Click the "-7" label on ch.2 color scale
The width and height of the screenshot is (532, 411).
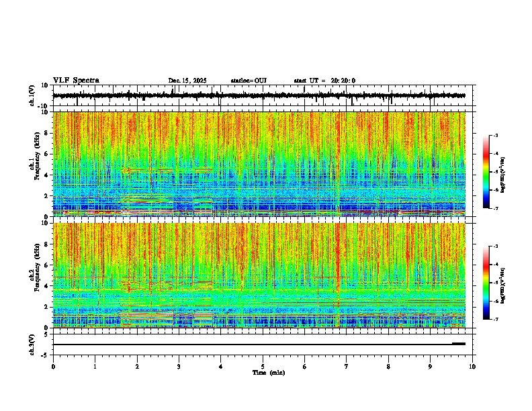coord(496,319)
